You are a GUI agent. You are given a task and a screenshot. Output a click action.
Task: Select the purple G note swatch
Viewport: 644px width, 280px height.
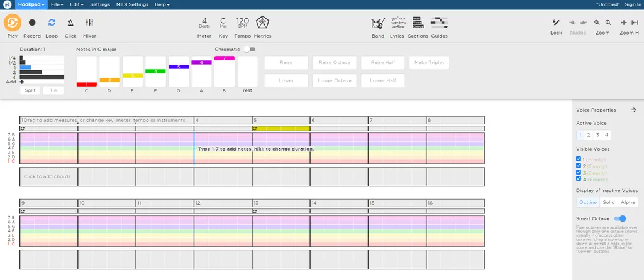click(179, 67)
